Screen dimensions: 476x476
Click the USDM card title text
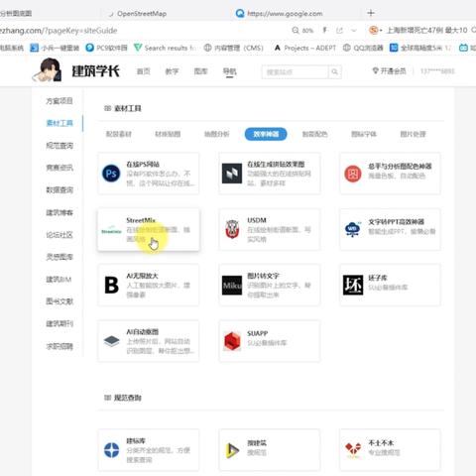click(257, 220)
